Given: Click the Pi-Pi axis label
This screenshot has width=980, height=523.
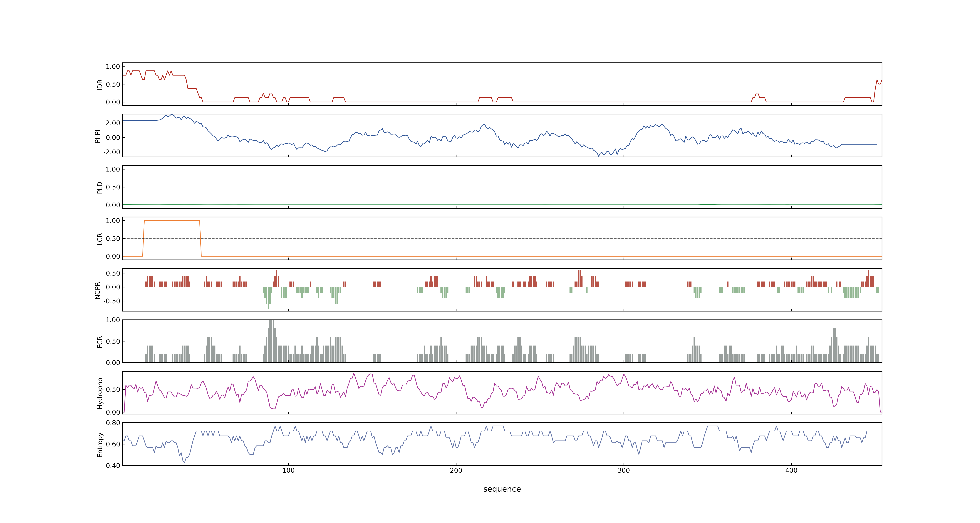Looking at the screenshot, I should [97, 136].
